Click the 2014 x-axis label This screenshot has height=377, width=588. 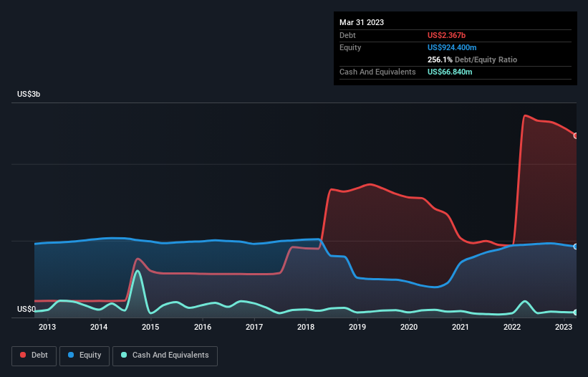pos(99,327)
